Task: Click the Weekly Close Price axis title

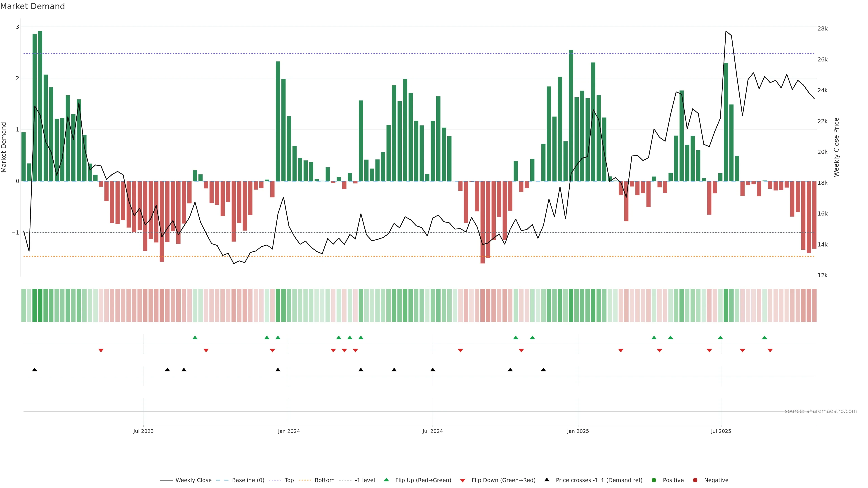Action: (836, 147)
